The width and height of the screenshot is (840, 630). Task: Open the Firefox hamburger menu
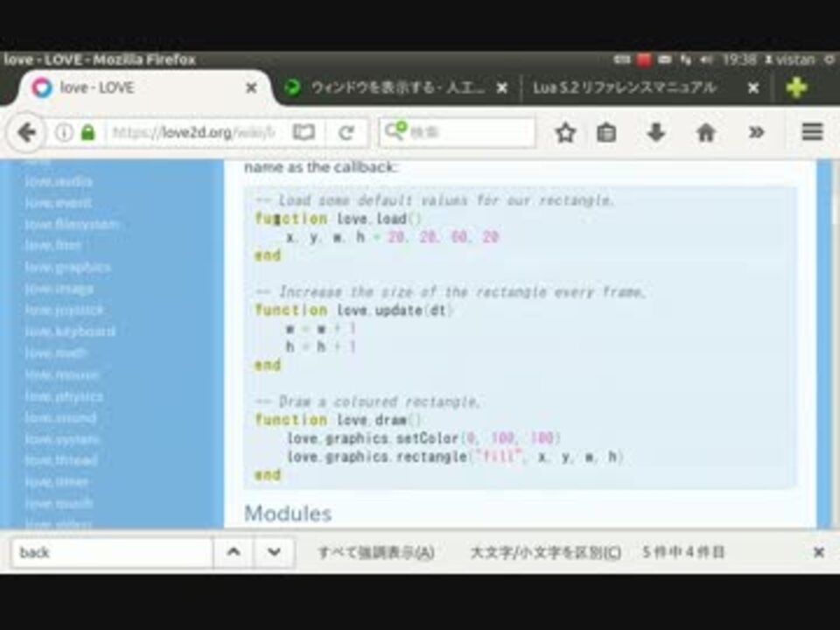coord(812,132)
